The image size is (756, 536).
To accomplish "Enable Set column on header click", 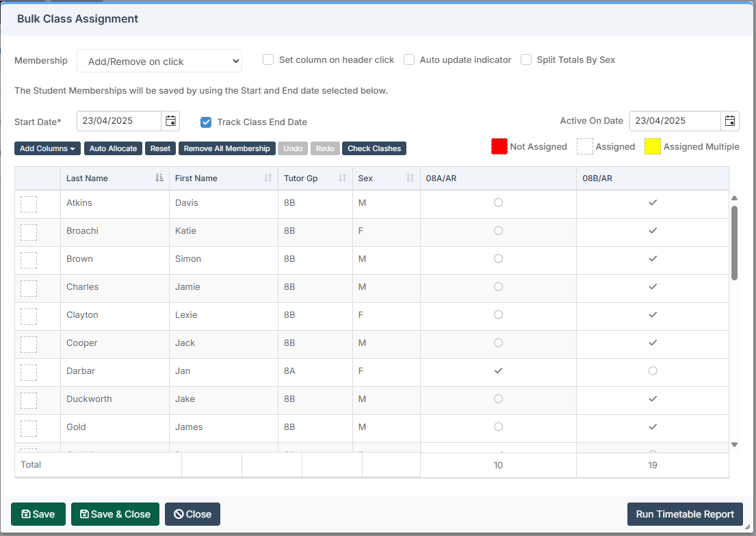I will (x=268, y=59).
